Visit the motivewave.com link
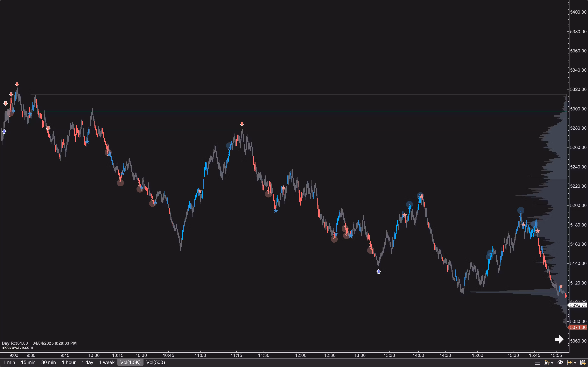 click(17, 347)
